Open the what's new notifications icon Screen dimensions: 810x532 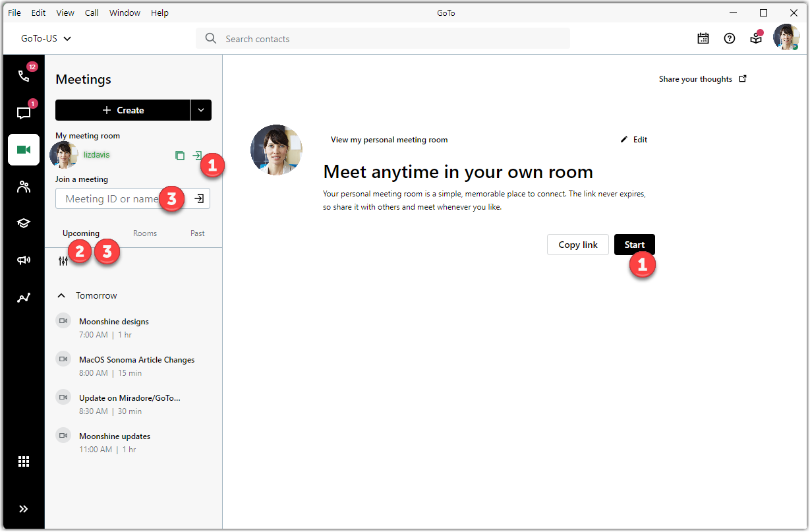pyautogui.click(x=756, y=38)
